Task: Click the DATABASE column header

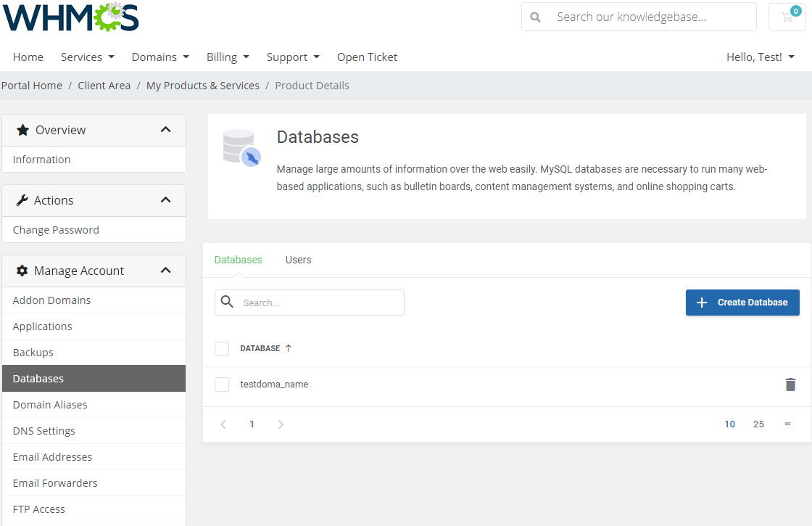Action: tap(260, 348)
